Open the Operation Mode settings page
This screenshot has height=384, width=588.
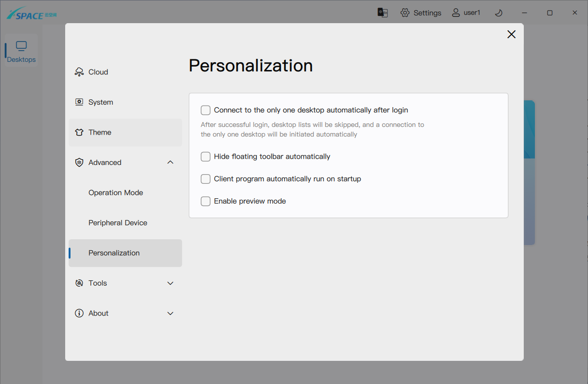[116, 192]
